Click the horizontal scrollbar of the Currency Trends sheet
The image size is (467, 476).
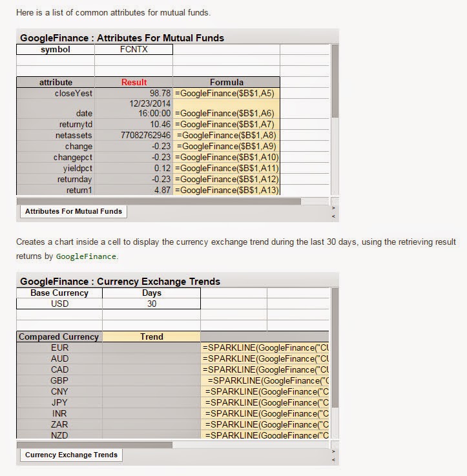(x=94, y=445)
